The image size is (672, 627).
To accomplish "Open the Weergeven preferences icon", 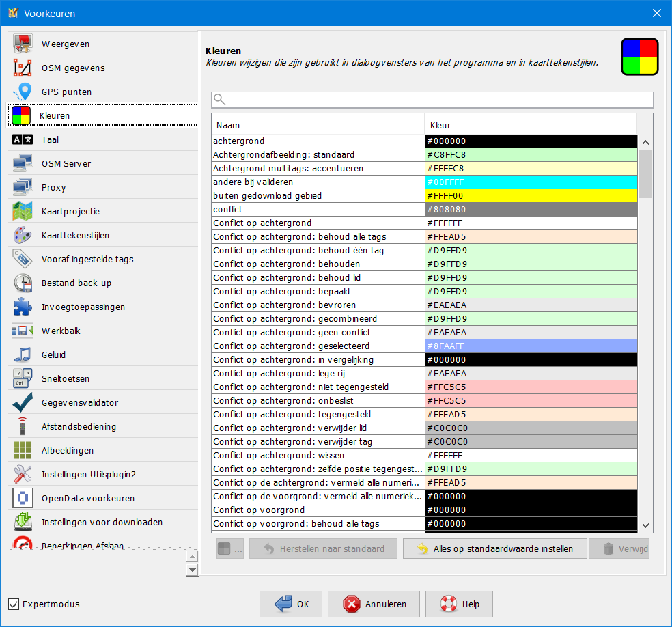I will click(23, 44).
